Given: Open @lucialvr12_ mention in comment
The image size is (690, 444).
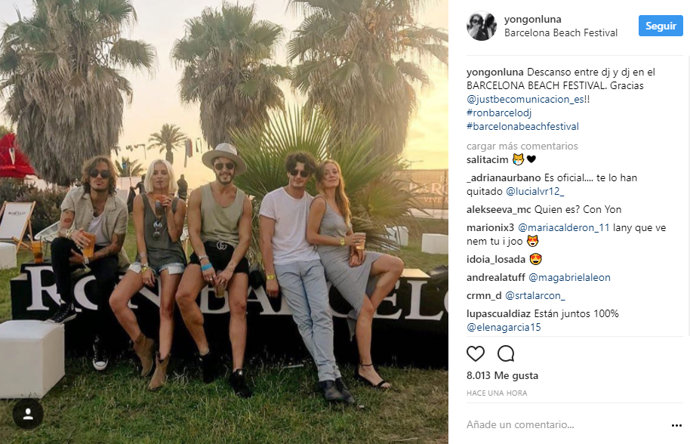Looking at the screenshot, I should tap(535, 191).
